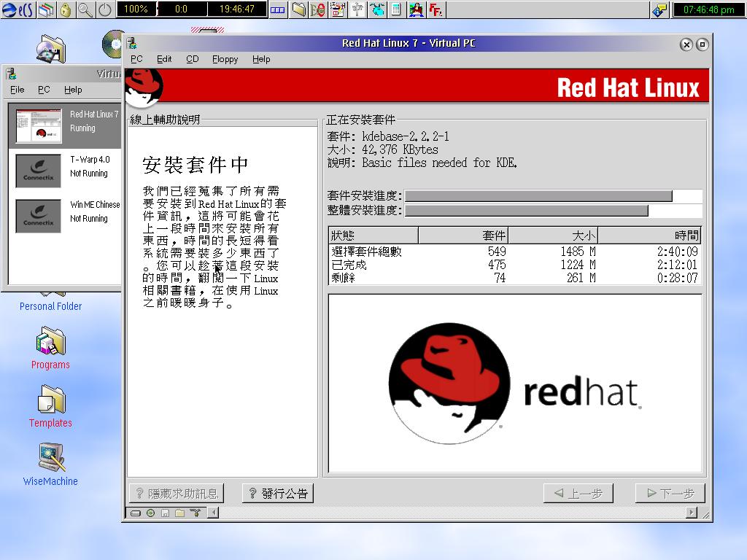This screenshot has height=560, width=747.
Task: Click the right scroll arrow at bottom
Action: (x=692, y=513)
